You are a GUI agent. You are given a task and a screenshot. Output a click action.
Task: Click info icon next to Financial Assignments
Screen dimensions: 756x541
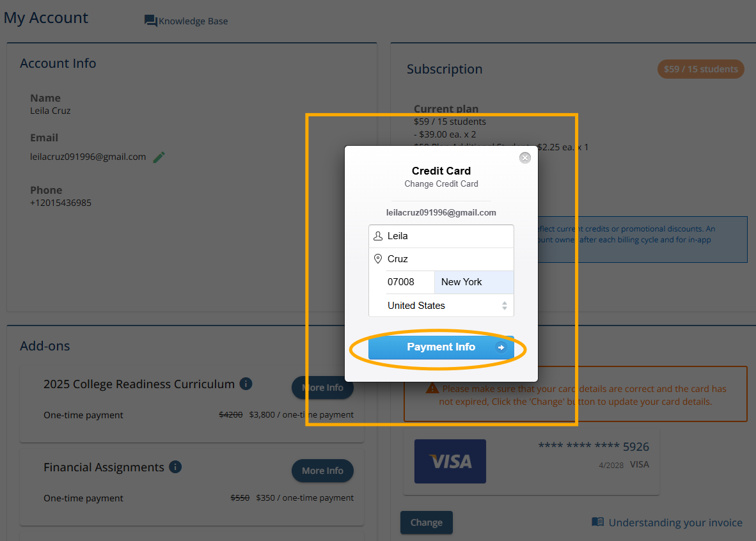tap(175, 467)
